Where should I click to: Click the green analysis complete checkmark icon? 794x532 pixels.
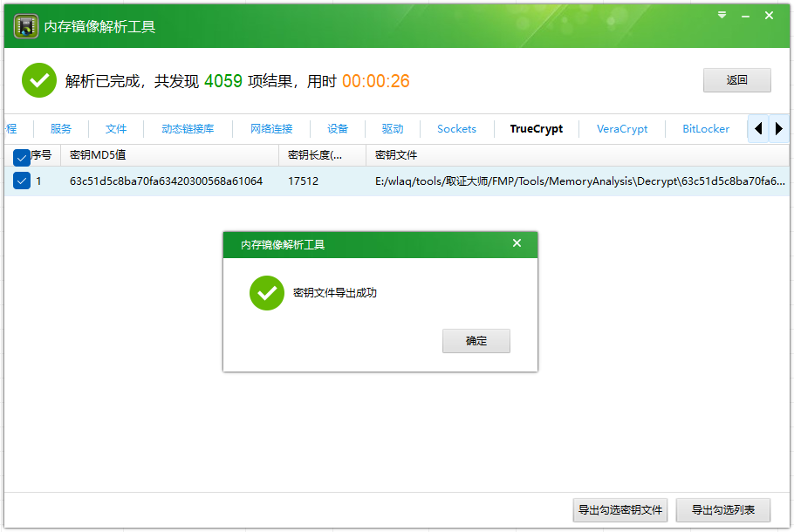click(39, 80)
